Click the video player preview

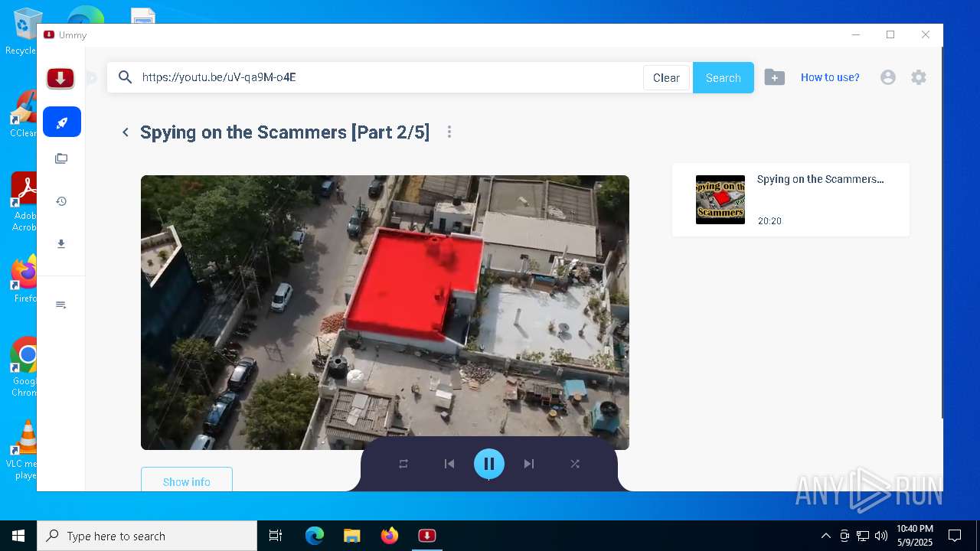[385, 312]
